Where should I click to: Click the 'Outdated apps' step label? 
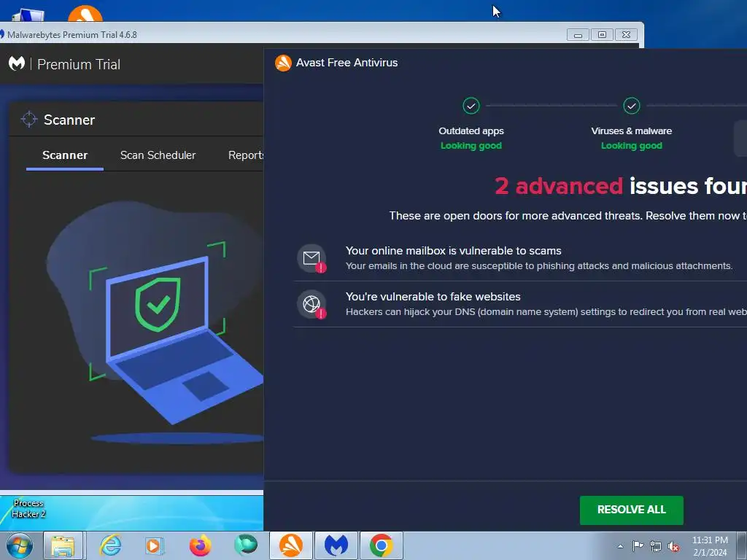point(471,131)
